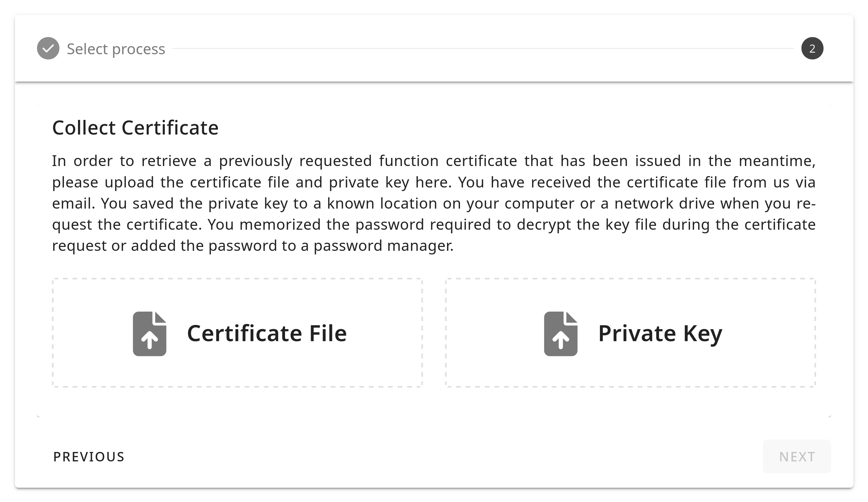Select the Private Key label text

pyautogui.click(x=660, y=333)
